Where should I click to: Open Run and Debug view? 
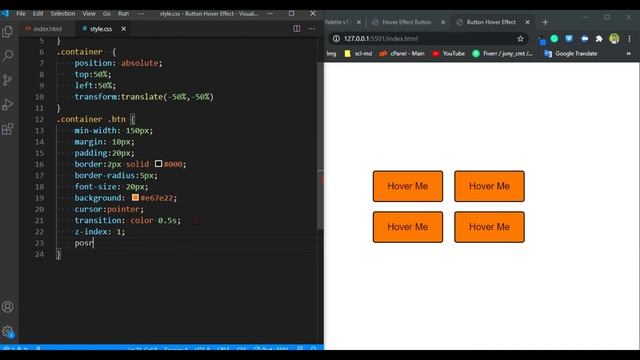point(7,104)
